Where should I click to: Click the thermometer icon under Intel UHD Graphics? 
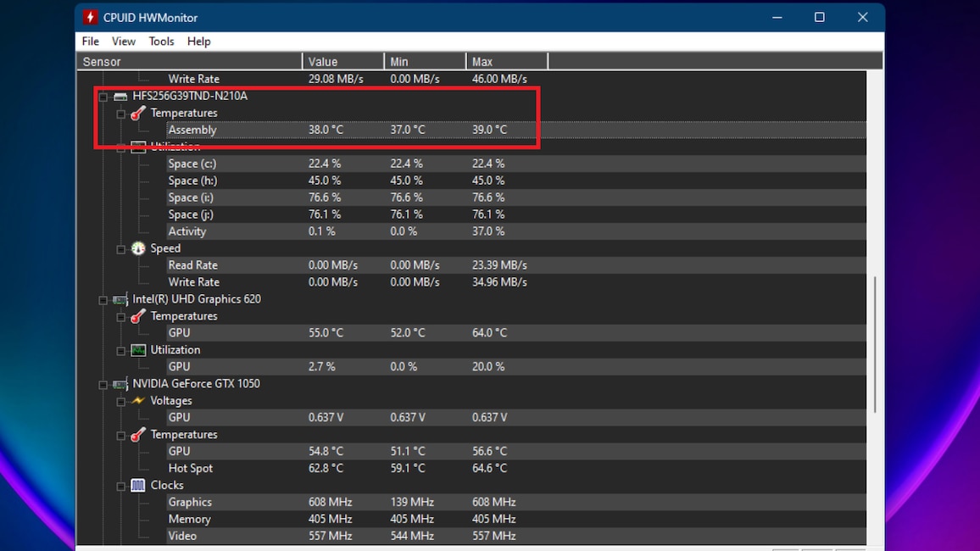138,316
